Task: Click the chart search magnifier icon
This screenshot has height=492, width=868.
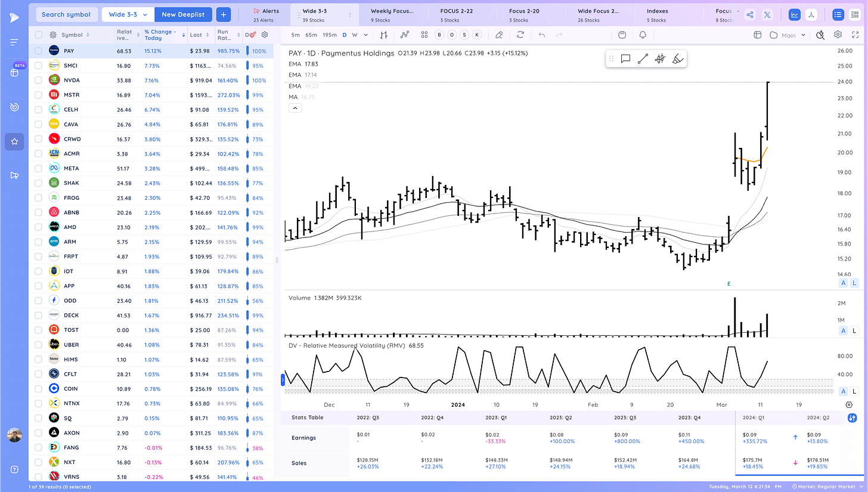Action: pos(820,35)
